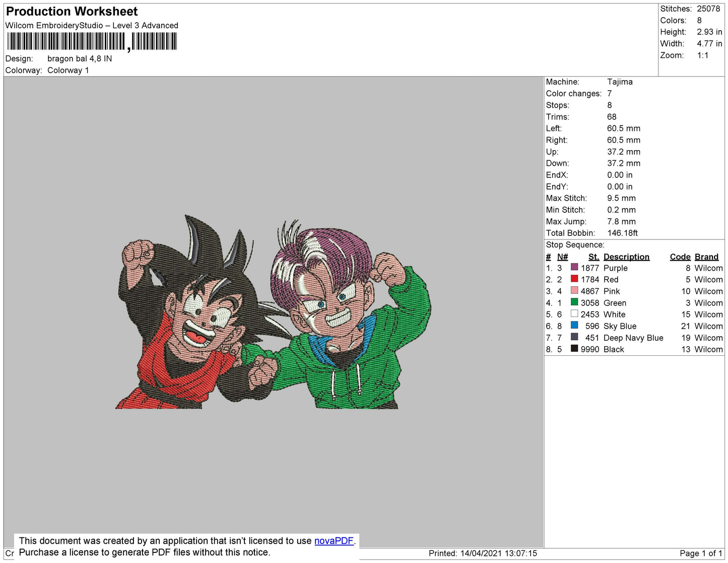Click the Left value '60.5 mm'
The width and height of the screenshot is (728, 563).
(x=624, y=128)
